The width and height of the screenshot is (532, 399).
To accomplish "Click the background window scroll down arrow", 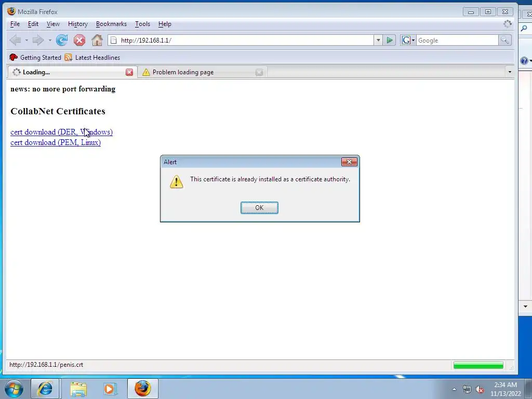I will (525, 307).
